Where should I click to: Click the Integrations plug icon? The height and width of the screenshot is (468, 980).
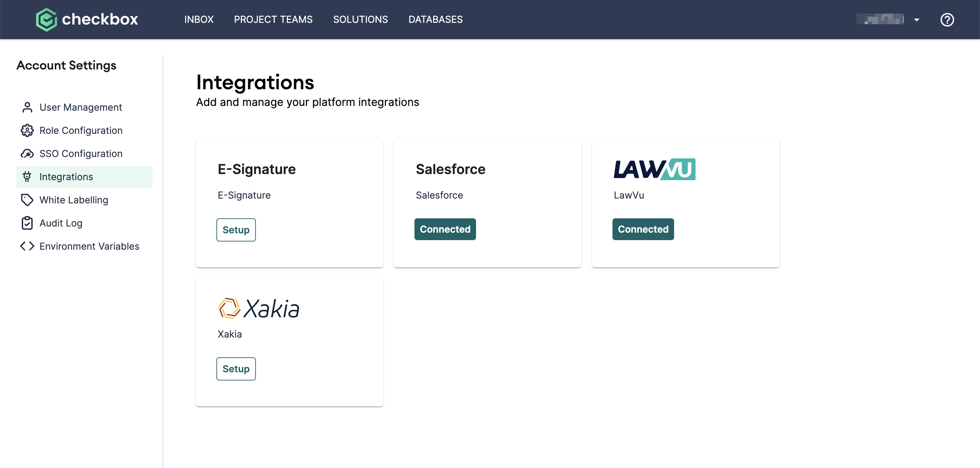click(27, 177)
